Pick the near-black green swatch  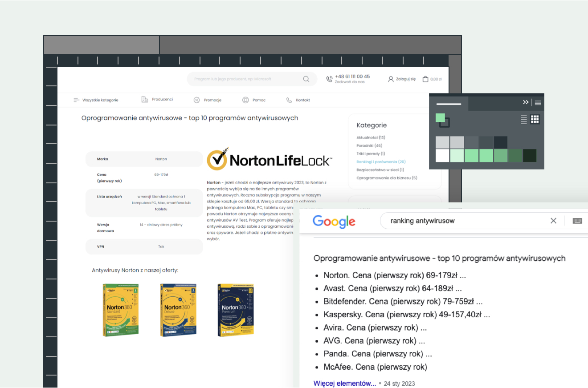point(530,156)
